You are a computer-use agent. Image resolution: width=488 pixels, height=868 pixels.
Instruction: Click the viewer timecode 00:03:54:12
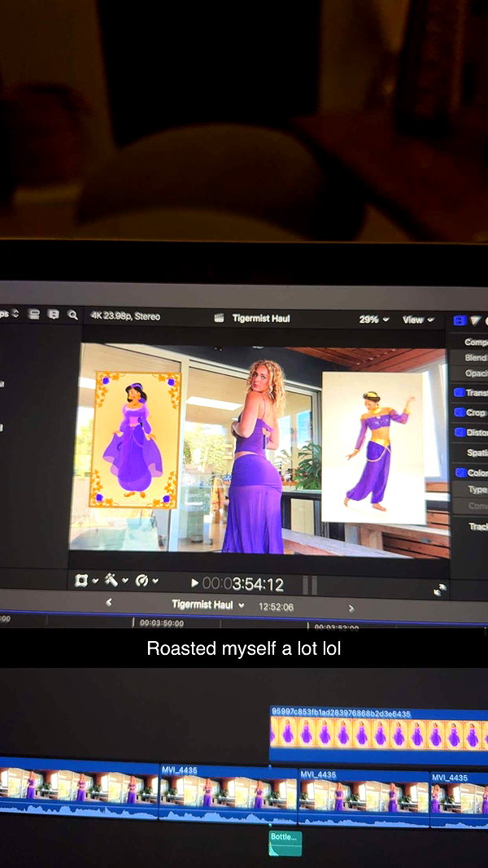(242, 584)
